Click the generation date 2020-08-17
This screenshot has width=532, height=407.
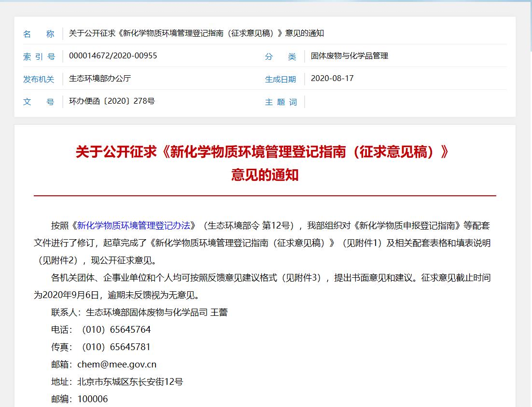pyautogui.click(x=332, y=79)
